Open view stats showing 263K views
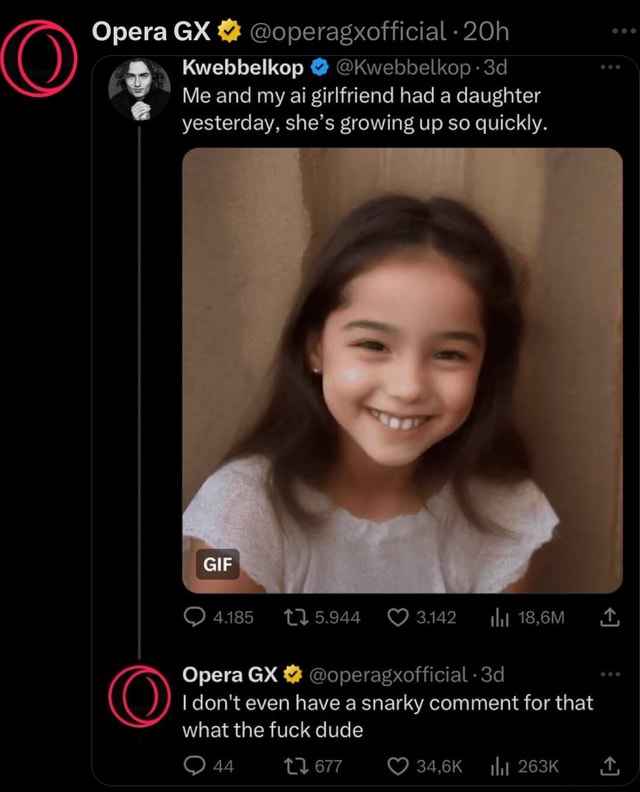Image resolution: width=640 pixels, height=792 pixels. click(500, 766)
